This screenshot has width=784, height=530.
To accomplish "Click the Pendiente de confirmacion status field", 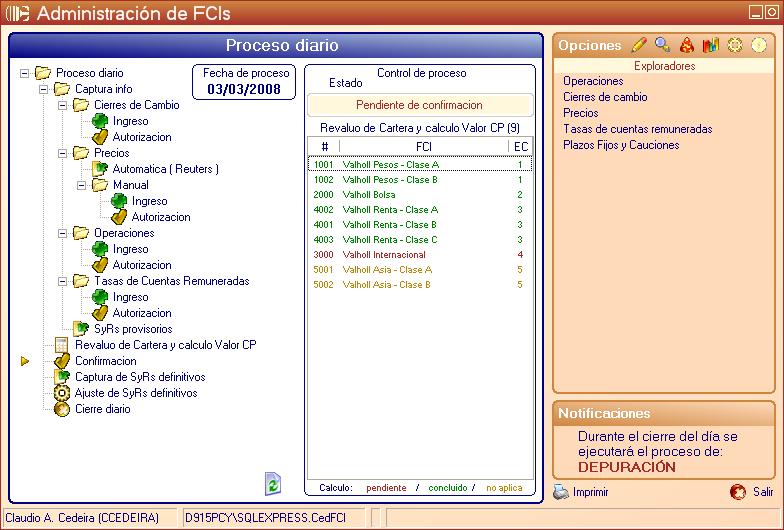I will [x=420, y=105].
